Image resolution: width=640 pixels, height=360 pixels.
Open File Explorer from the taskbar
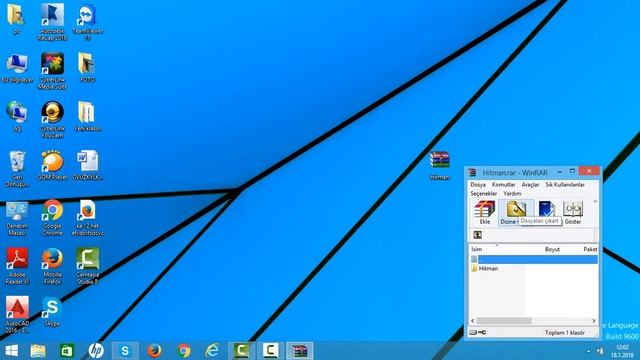pyautogui.click(x=38, y=351)
